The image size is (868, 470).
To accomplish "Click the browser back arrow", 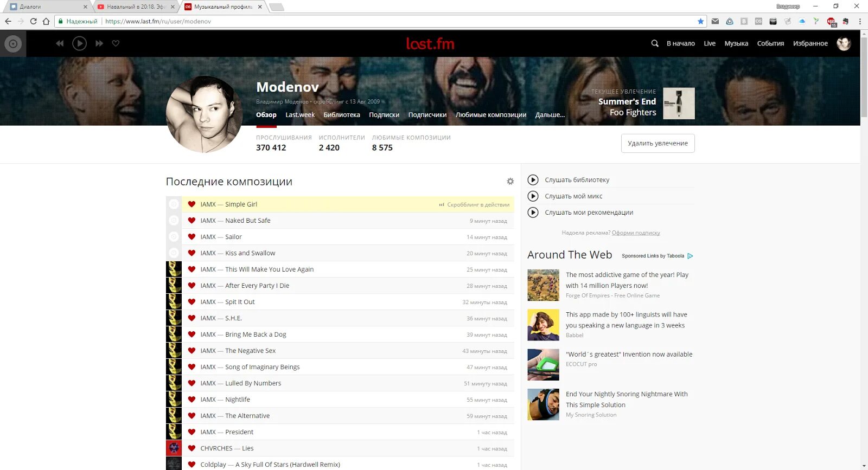I will 8,21.
